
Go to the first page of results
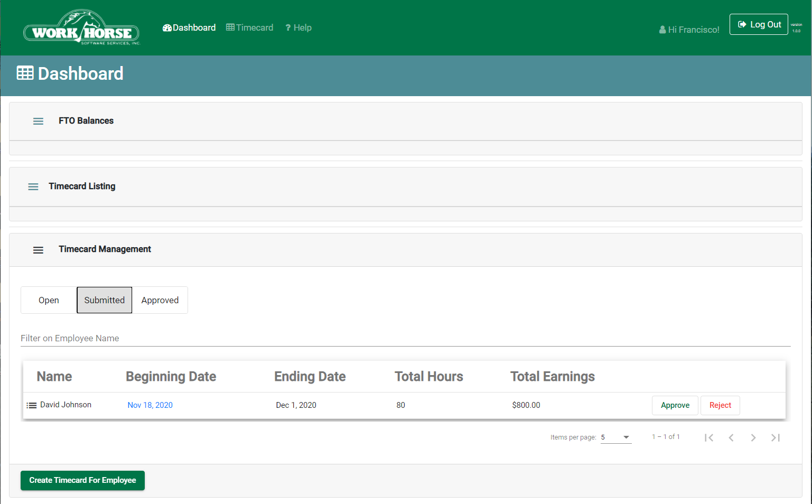point(709,437)
